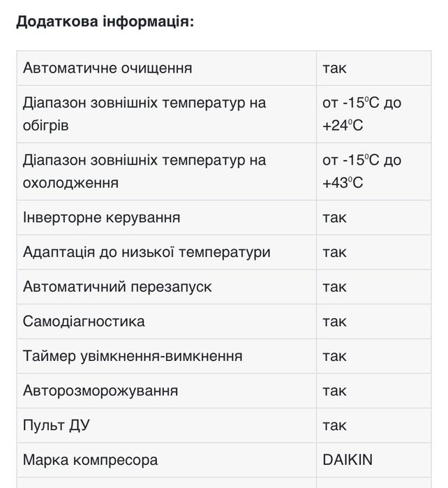Image resolution: width=448 pixels, height=488 pixels.
Task: Click the cooling range value "от -15°C до +43°C"
Action: pos(361,171)
